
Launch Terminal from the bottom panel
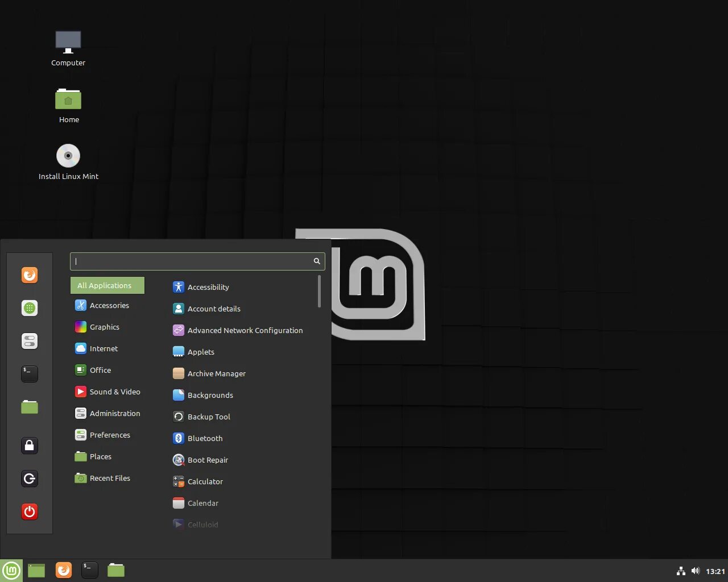click(x=90, y=570)
